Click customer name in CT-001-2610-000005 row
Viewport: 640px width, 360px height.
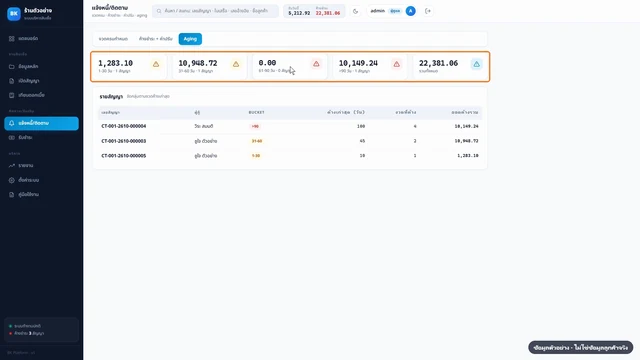pos(206,156)
